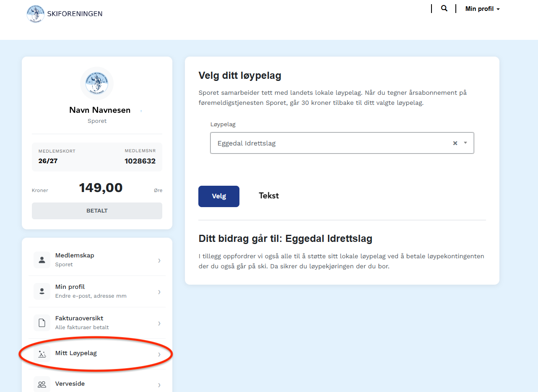Click the BETALT status button on the membership card
The image size is (538, 392).
[x=97, y=211]
